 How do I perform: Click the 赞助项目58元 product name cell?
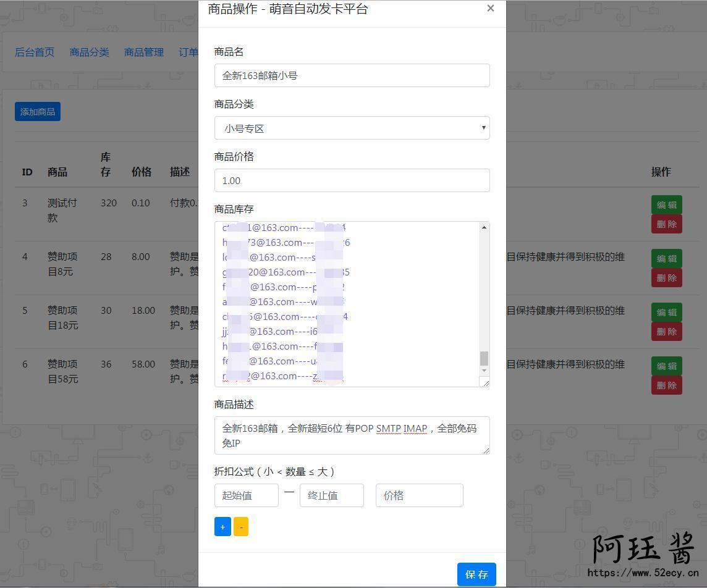tap(62, 371)
